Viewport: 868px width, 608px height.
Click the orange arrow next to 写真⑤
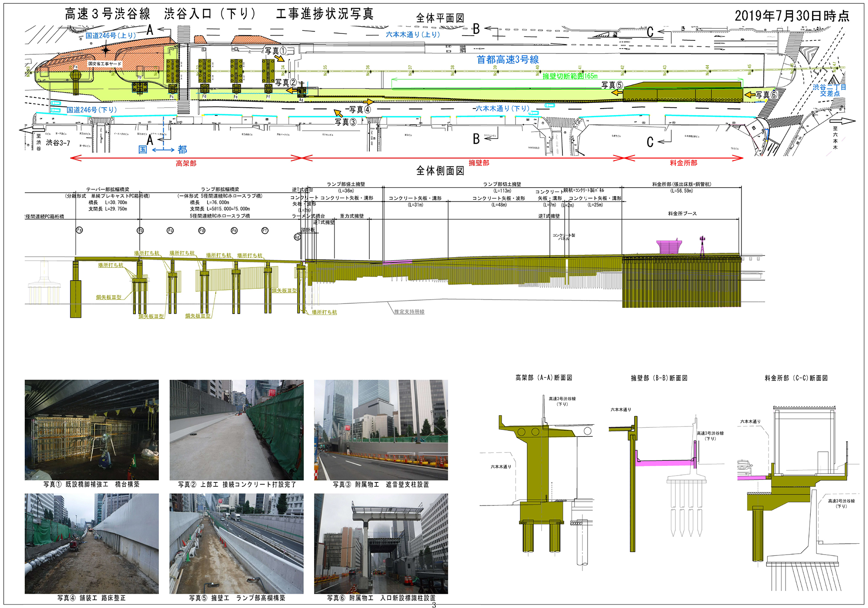pyautogui.click(x=617, y=92)
